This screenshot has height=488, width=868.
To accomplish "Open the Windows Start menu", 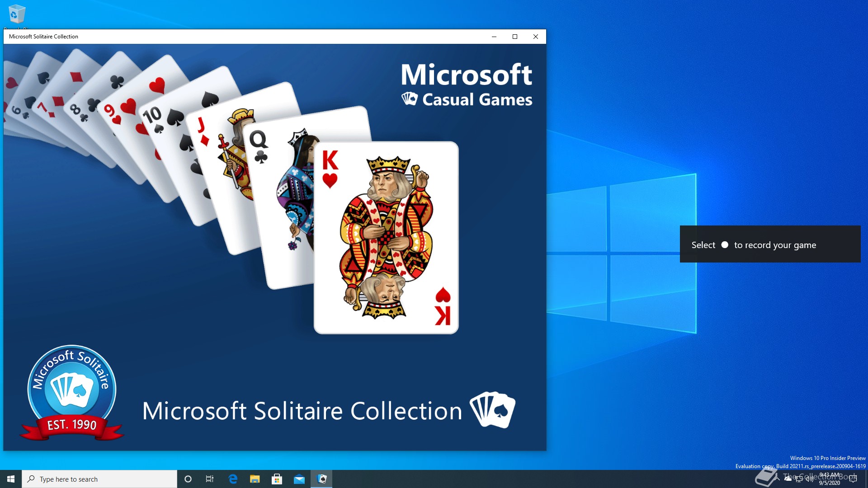I will click(x=11, y=479).
